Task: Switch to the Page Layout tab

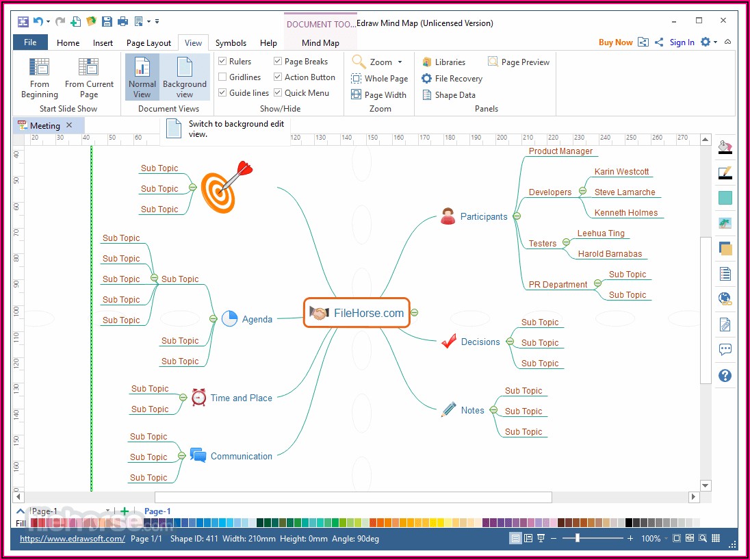Action: click(148, 42)
